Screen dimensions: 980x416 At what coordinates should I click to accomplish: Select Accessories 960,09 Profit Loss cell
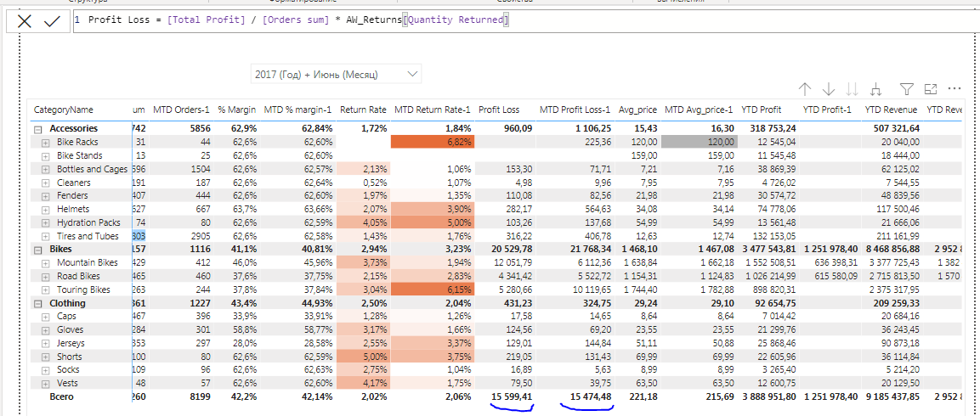pos(518,129)
